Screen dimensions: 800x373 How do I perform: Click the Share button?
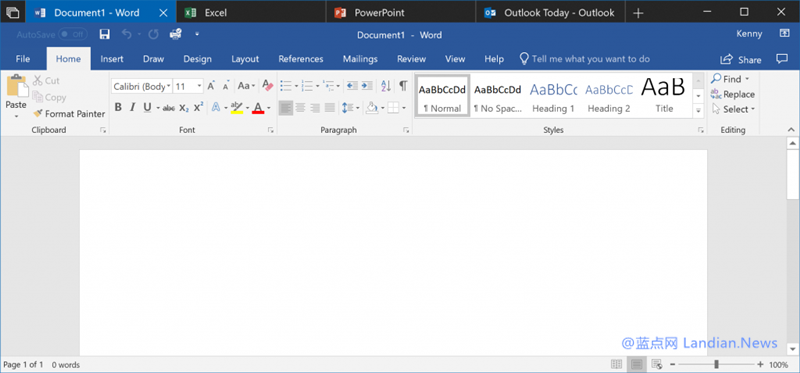tap(741, 60)
